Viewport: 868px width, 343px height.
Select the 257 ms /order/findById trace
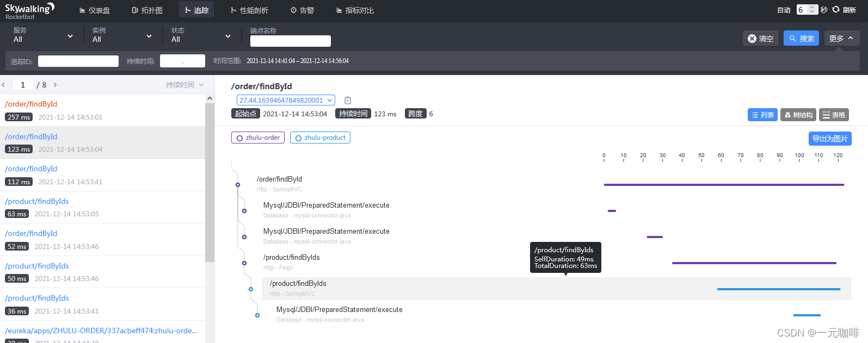(x=102, y=110)
